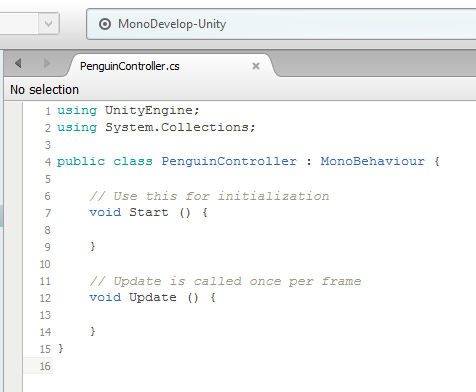Close the PenguinController.cs tab
Image resolution: width=476 pixels, height=392 pixels.
(x=256, y=66)
